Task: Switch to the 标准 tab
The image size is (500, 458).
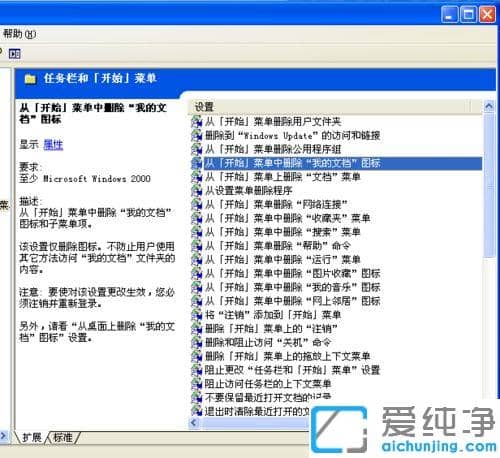Action: pos(63,437)
